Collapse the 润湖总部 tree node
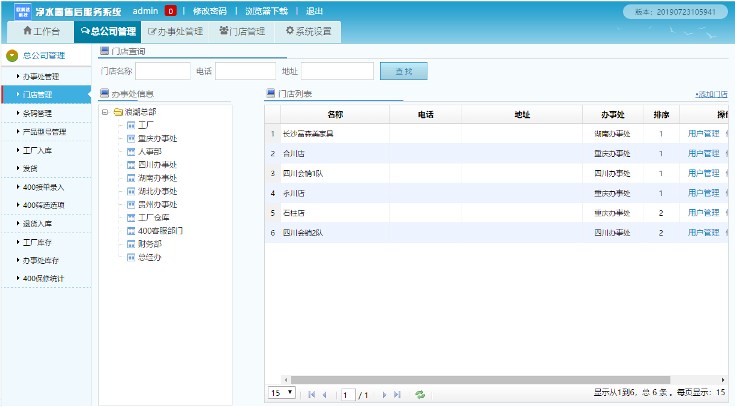735x407 pixels. pos(106,112)
